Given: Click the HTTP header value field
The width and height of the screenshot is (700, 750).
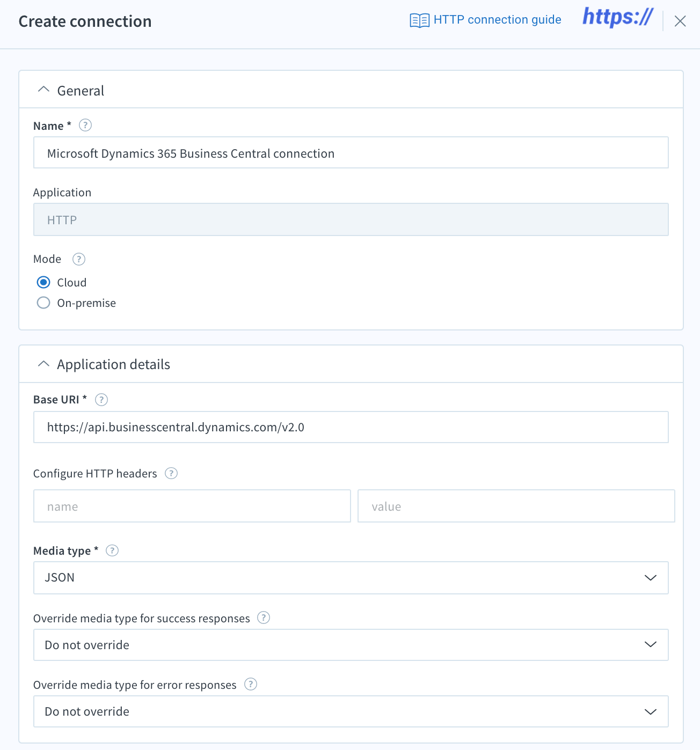Looking at the screenshot, I should (516, 506).
